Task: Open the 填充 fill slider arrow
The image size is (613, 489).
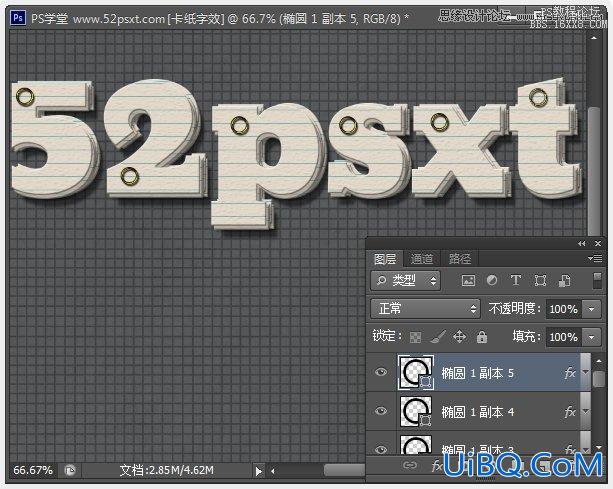Action: coord(591,337)
